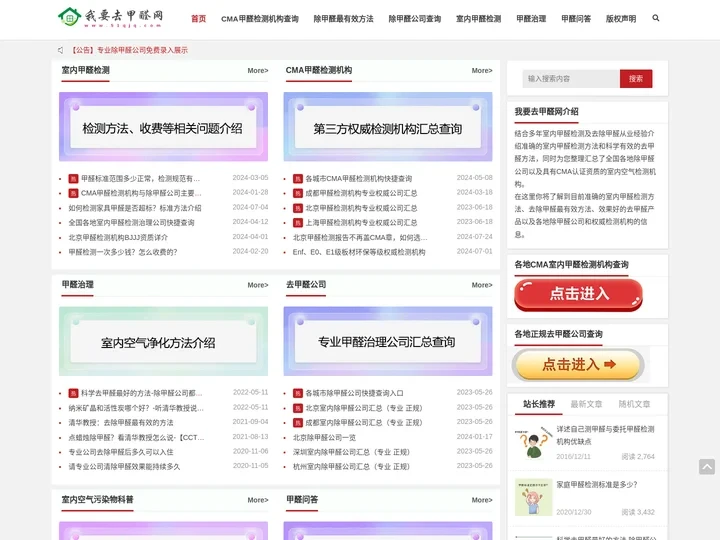Open article 各城市除甲醛公司快捷查询入口
The width and height of the screenshot is (720, 540).
click(x=354, y=393)
